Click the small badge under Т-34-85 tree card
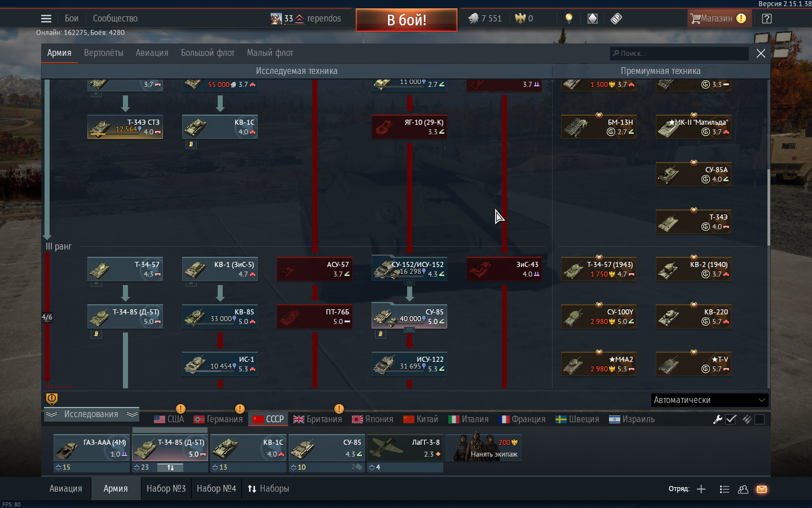812x508 pixels. (x=96, y=334)
